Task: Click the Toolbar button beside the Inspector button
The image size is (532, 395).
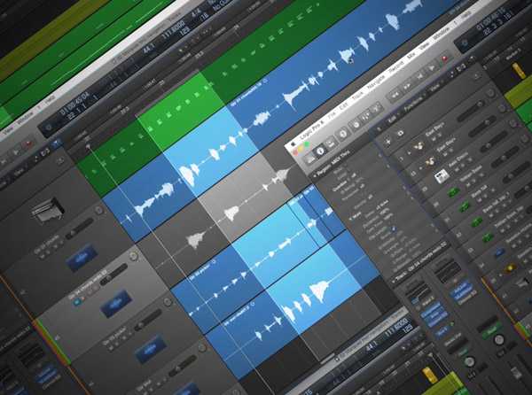Action: coord(331,143)
